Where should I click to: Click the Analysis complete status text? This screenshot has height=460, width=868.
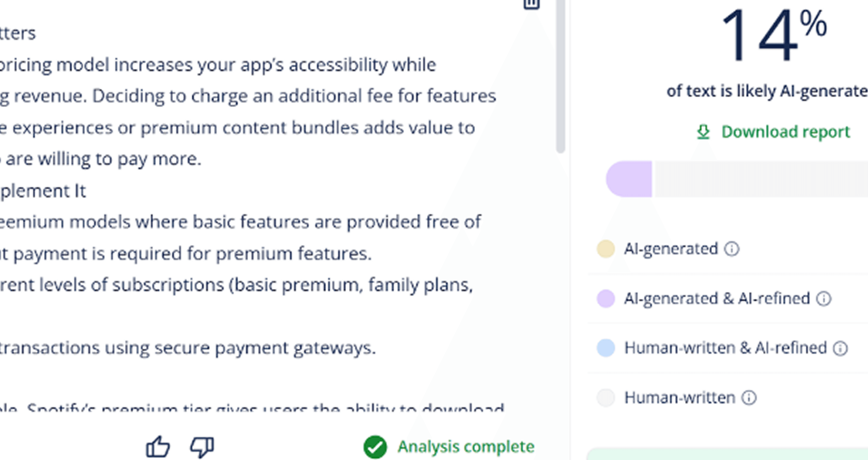pyautogui.click(x=466, y=447)
